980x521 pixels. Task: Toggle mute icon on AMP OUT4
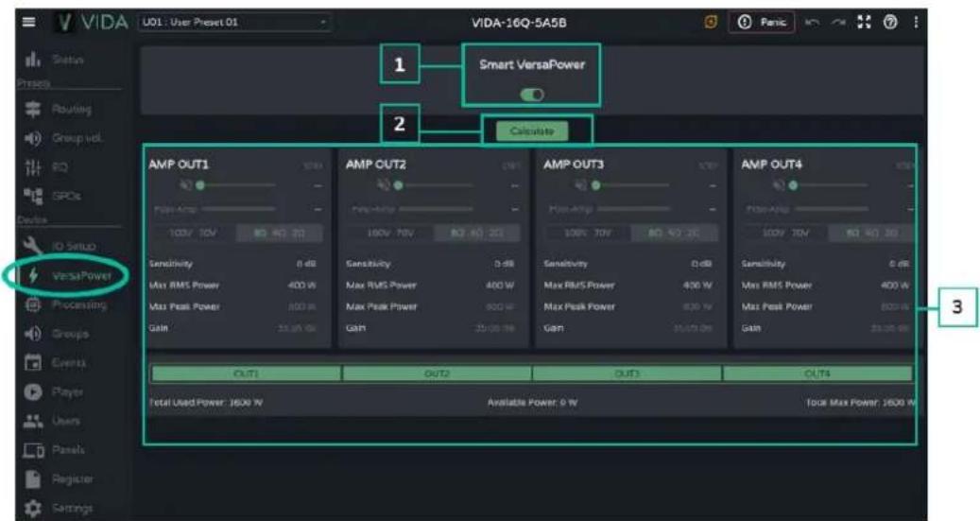[x=778, y=185]
